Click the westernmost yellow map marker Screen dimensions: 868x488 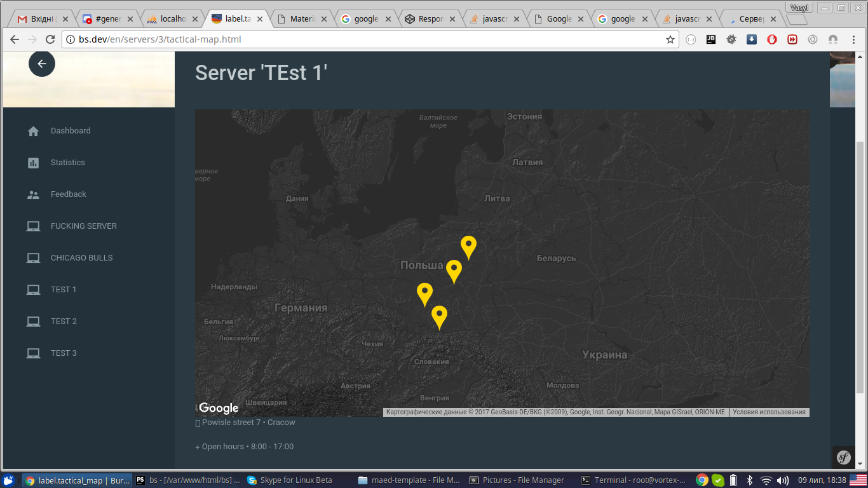coord(424,295)
